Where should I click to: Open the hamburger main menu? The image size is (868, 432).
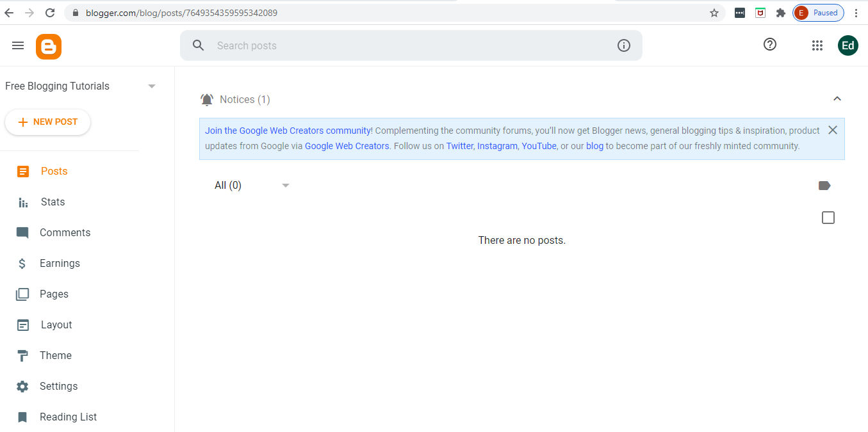tap(18, 45)
